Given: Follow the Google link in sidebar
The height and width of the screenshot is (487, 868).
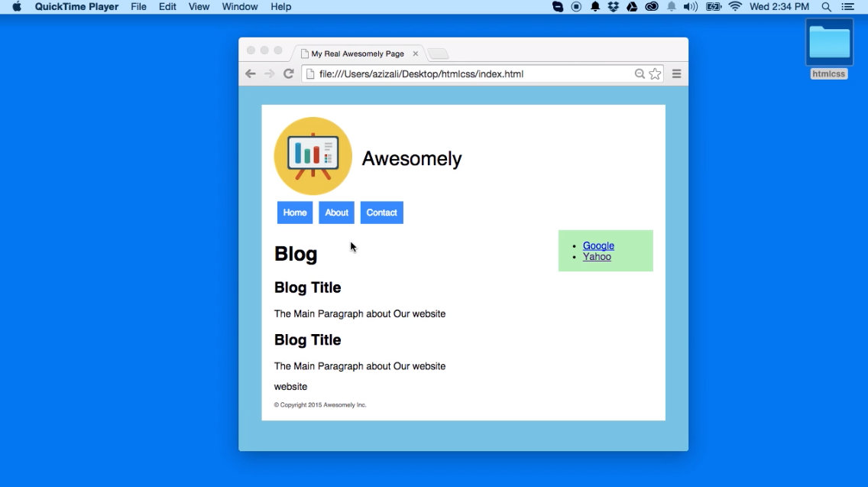Looking at the screenshot, I should 598,245.
